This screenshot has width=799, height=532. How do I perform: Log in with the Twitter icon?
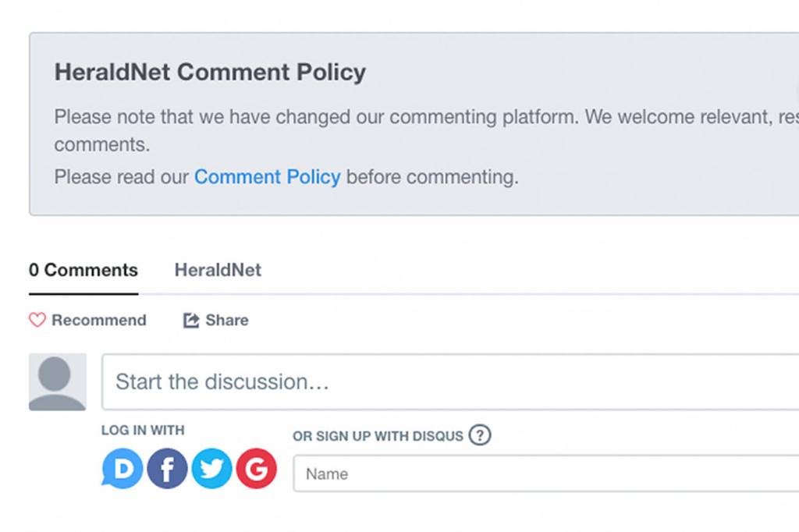[211, 469]
